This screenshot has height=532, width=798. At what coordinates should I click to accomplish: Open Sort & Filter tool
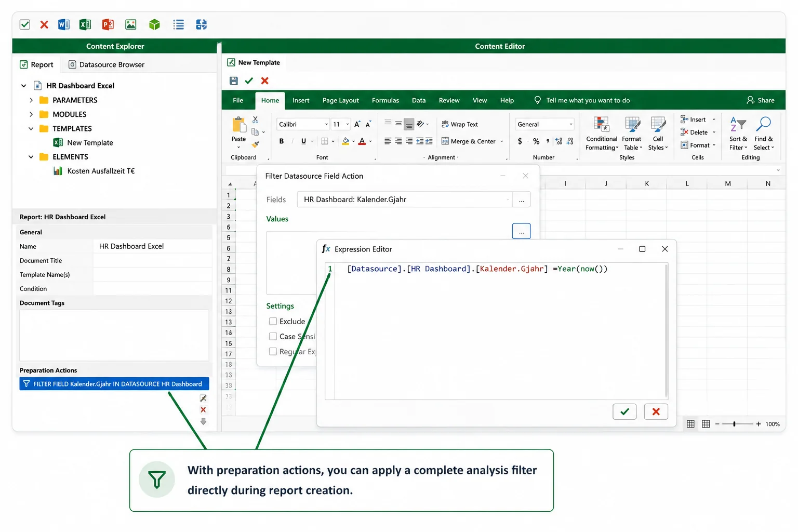click(x=738, y=134)
